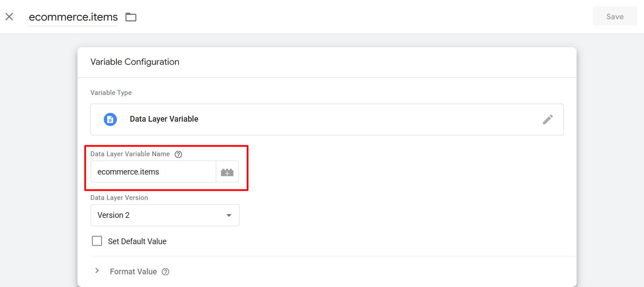Focus the Data Layer Variable Name input

pyautogui.click(x=153, y=172)
